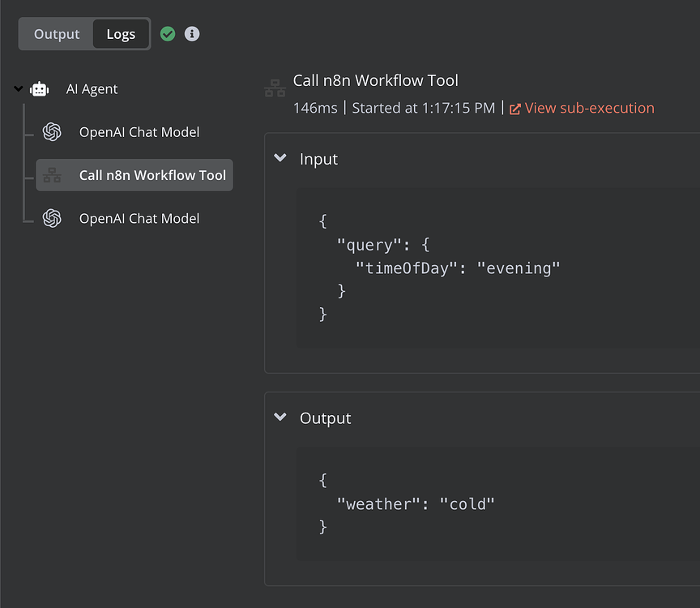Switch to the Output tab

(56, 34)
